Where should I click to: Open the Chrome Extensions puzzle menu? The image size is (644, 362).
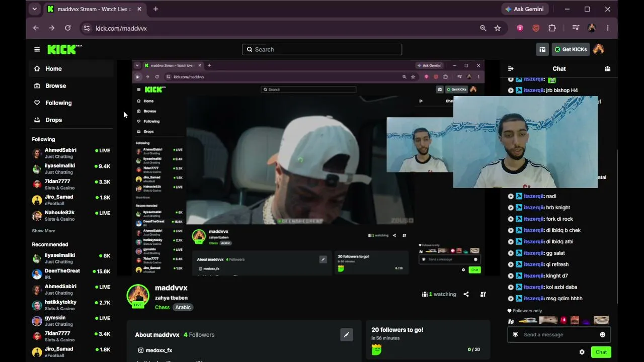552,28
